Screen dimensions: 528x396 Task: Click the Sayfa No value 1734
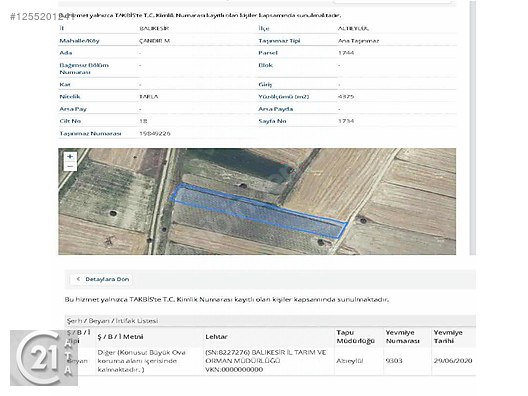346,121
